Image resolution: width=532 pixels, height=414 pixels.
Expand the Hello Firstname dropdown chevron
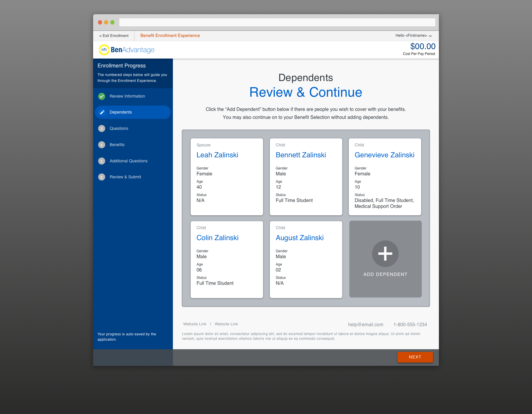point(430,36)
